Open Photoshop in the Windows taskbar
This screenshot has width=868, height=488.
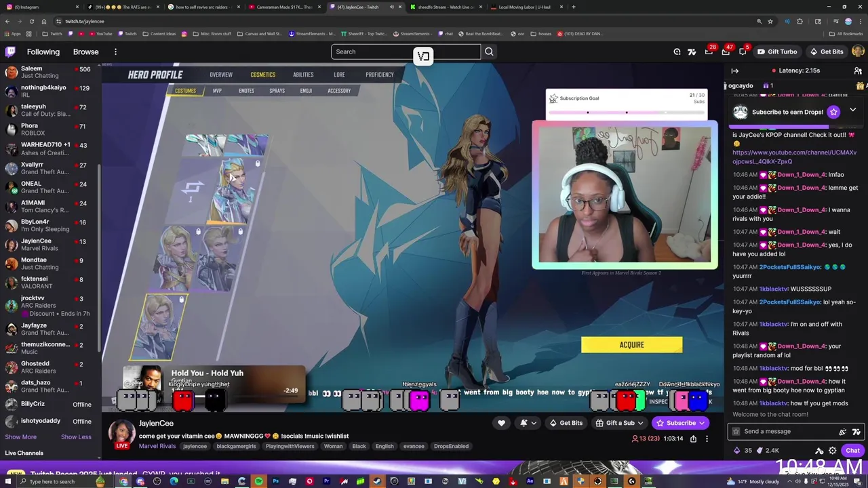[x=275, y=481]
